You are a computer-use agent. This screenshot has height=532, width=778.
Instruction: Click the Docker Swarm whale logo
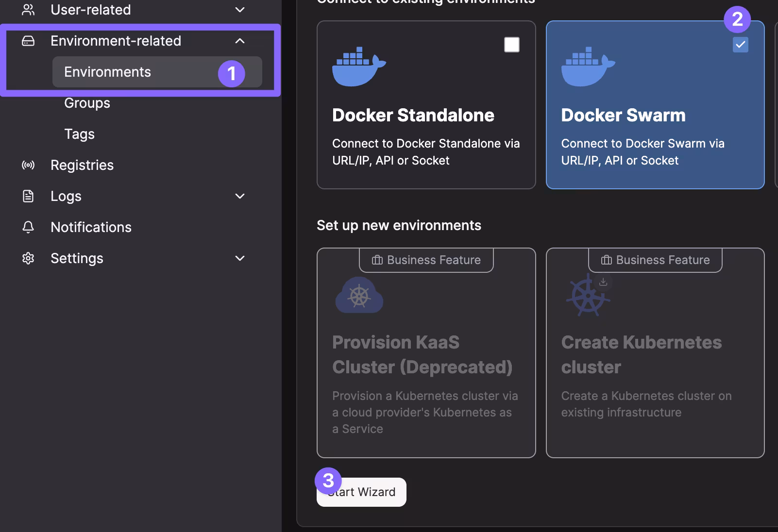point(588,67)
